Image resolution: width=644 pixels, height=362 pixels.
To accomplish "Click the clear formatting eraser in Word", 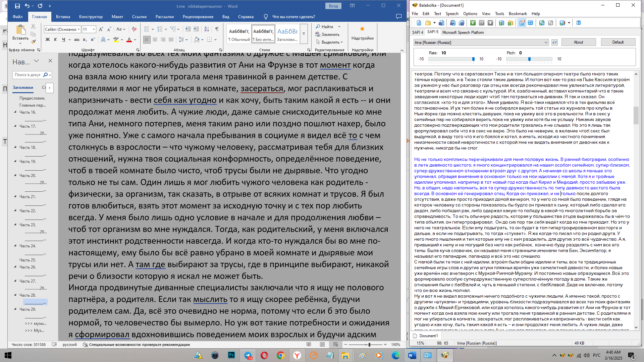I will 134,29.
